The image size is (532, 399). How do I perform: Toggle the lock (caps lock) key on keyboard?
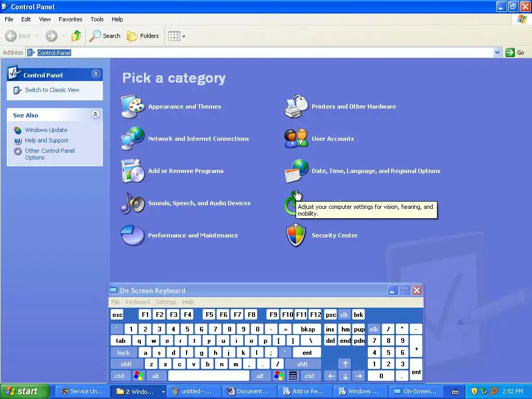pos(124,353)
